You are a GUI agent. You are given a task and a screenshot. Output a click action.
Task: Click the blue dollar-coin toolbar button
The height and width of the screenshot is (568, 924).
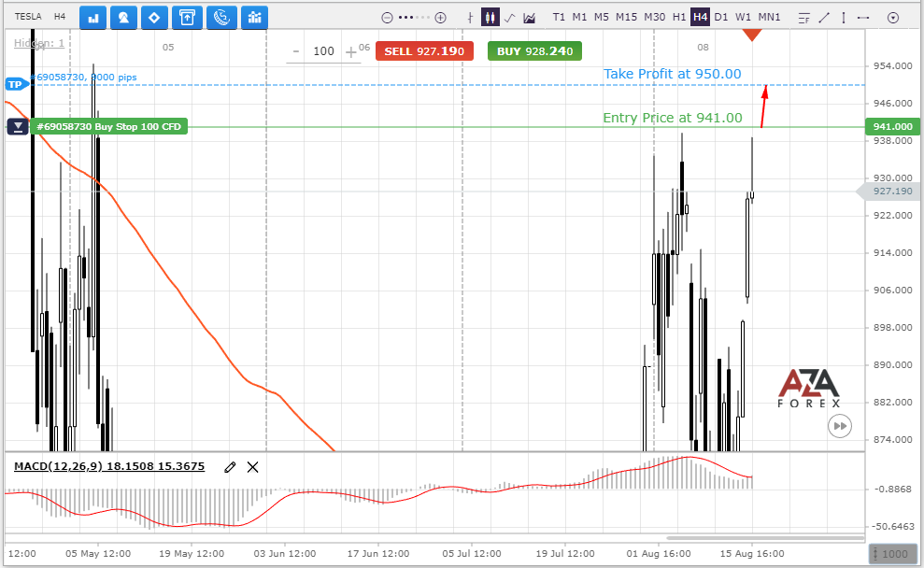[221, 18]
